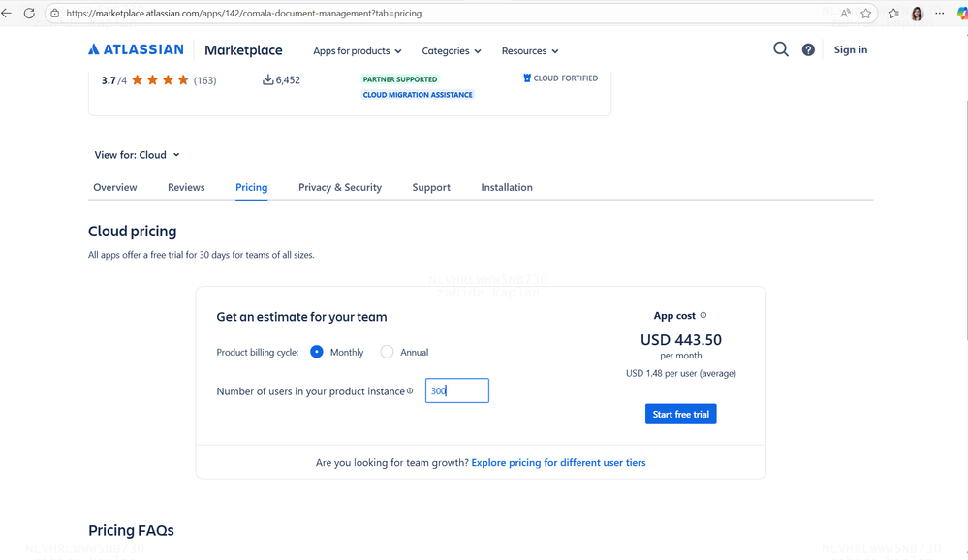Expand Resources menu
The width and height of the screenshot is (968, 560).
click(x=530, y=50)
